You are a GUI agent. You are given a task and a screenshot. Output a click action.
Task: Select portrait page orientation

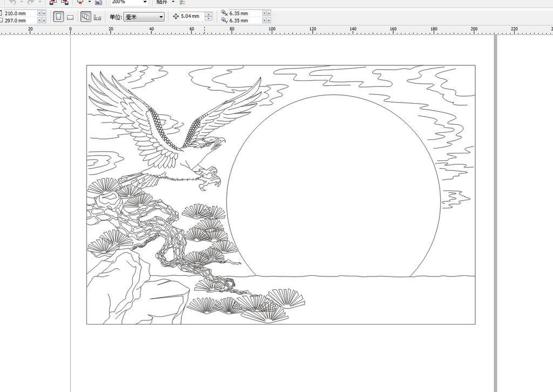pos(58,17)
